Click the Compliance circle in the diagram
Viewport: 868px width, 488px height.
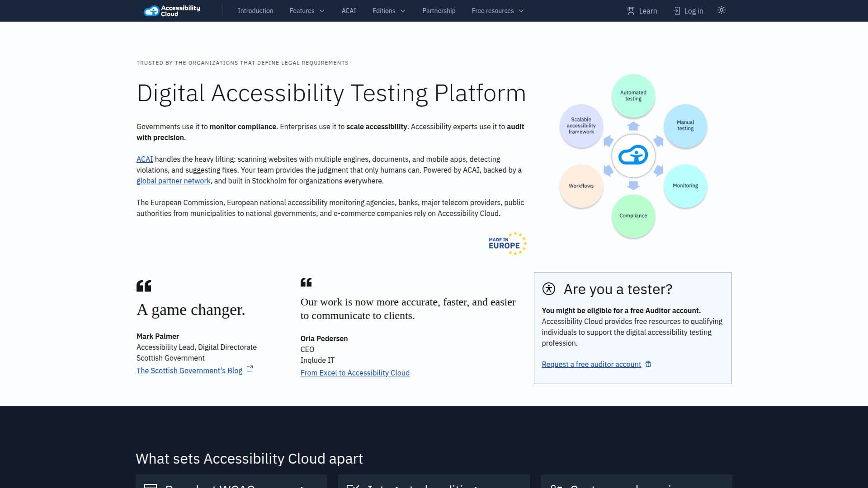633,216
